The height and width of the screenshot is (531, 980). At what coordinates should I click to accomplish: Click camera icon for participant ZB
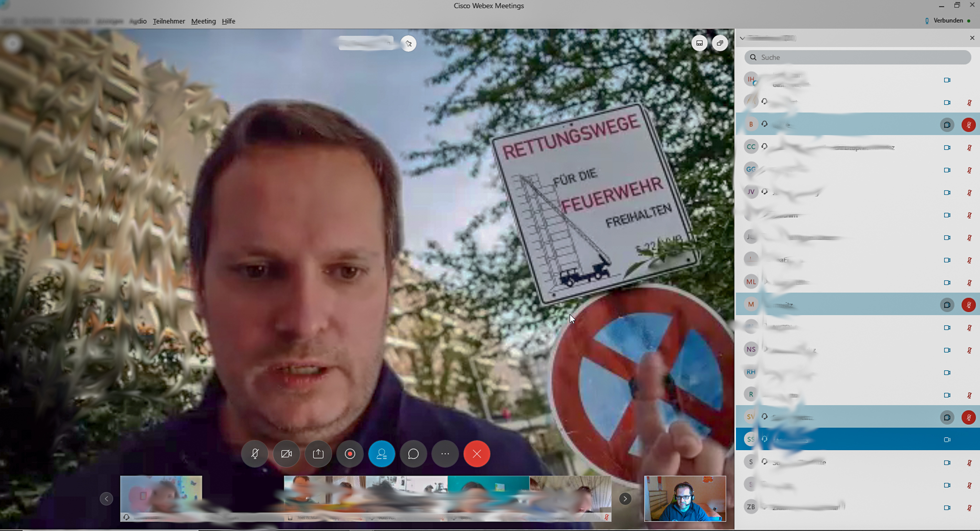click(947, 507)
